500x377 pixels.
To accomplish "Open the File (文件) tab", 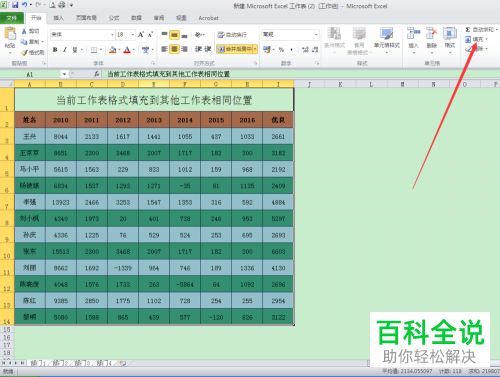I will (12, 18).
